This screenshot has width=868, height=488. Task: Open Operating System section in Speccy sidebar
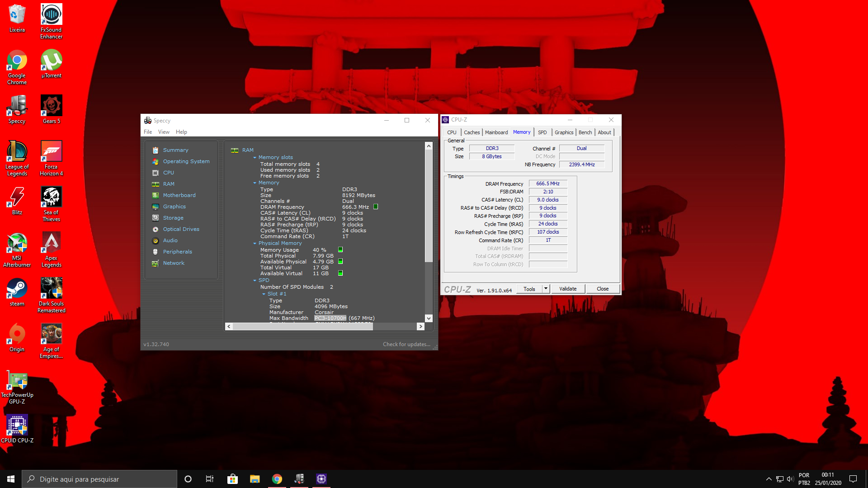[x=186, y=161]
